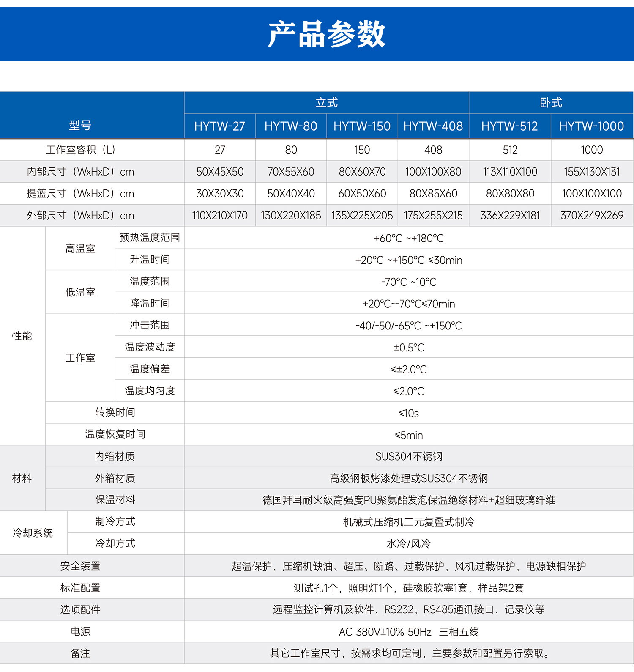Image resolution: width=634 pixels, height=672 pixels.
Task: Select the value SUS304不锈钢 for inner box
Action: coord(409,457)
